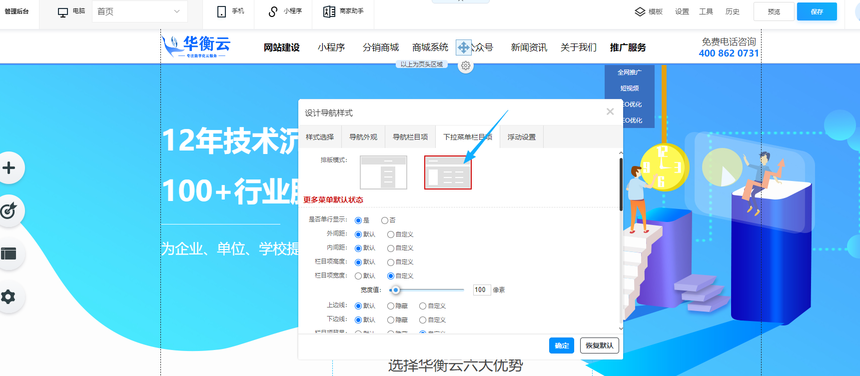This screenshot has height=376, width=860.
Task: Set 内间距 to 默认
Action: click(x=359, y=248)
